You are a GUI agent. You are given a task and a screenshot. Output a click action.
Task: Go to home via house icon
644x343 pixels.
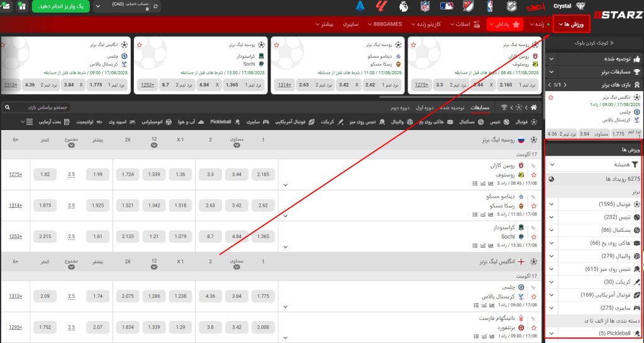pos(533,107)
